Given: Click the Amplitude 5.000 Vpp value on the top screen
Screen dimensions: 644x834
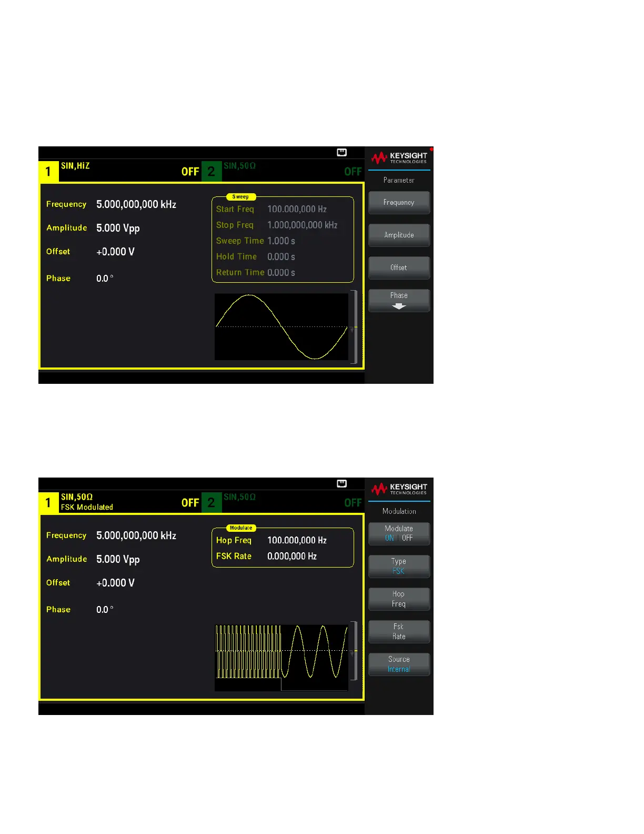Looking at the screenshot, I should pos(118,228).
